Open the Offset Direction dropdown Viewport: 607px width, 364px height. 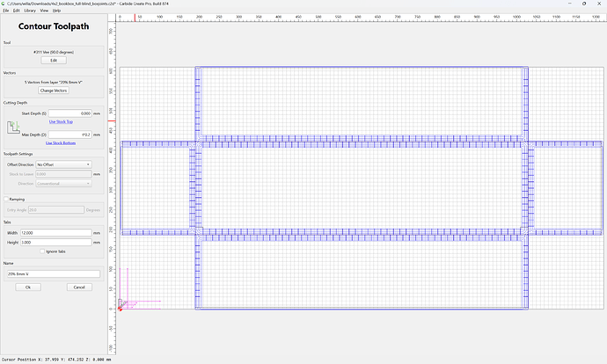64,164
